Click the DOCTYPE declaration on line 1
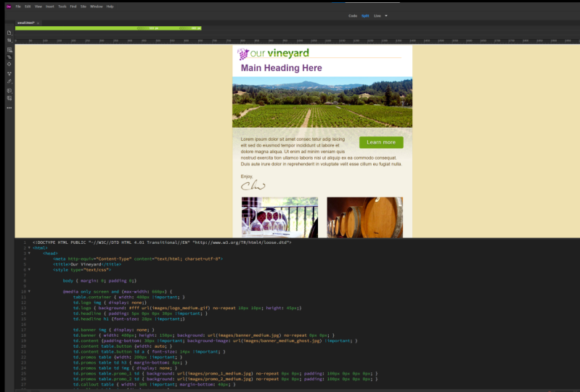Image resolution: width=580 pixels, height=392 pixels. point(162,242)
